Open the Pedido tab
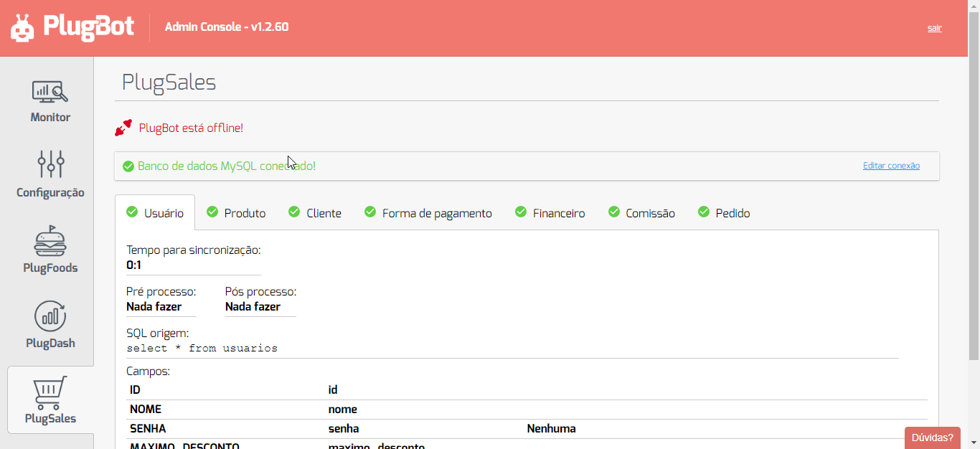980x449 pixels. pos(725,213)
